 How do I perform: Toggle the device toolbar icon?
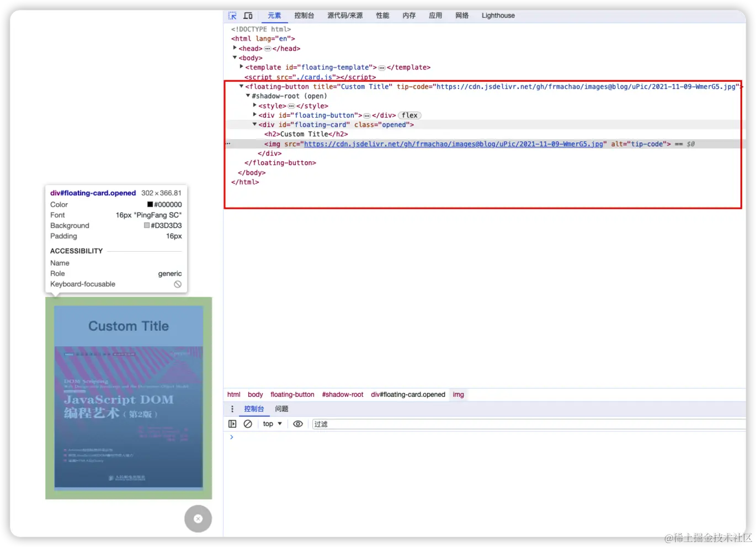pyautogui.click(x=248, y=15)
